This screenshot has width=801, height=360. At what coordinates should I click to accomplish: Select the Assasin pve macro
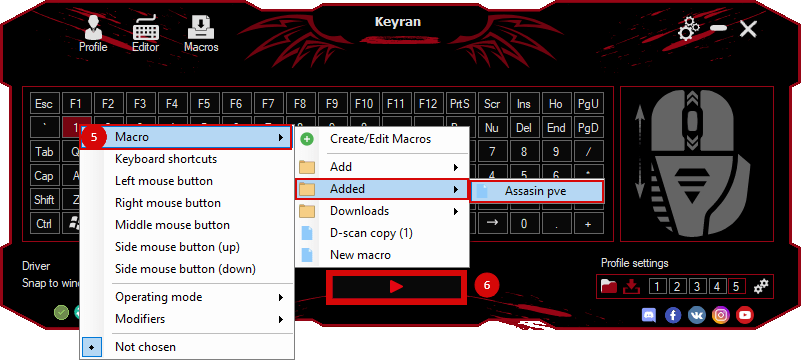click(x=536, y=191)
